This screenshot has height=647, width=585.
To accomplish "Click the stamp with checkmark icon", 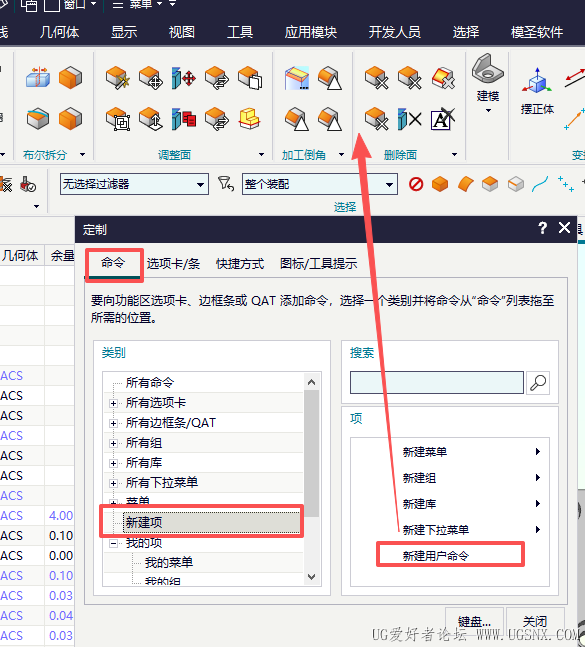I will (28, 185).
